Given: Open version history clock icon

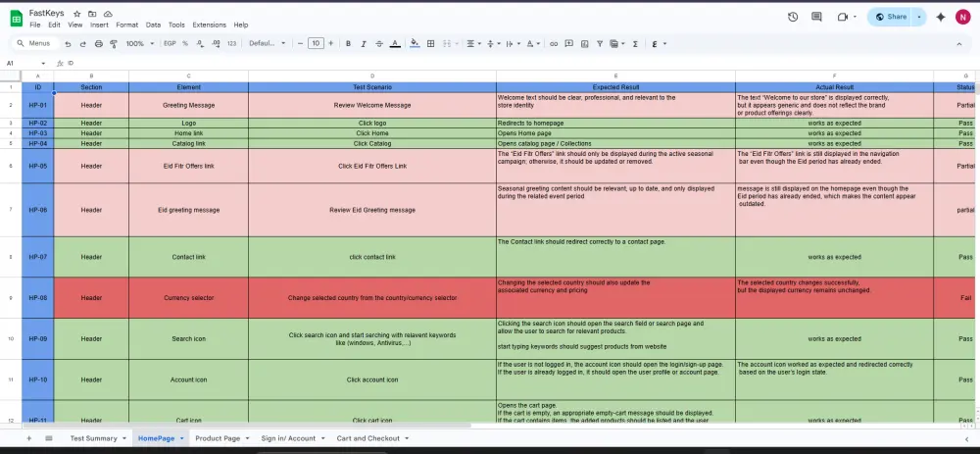Looking at the screenshot, I should [x=793, y=17].
